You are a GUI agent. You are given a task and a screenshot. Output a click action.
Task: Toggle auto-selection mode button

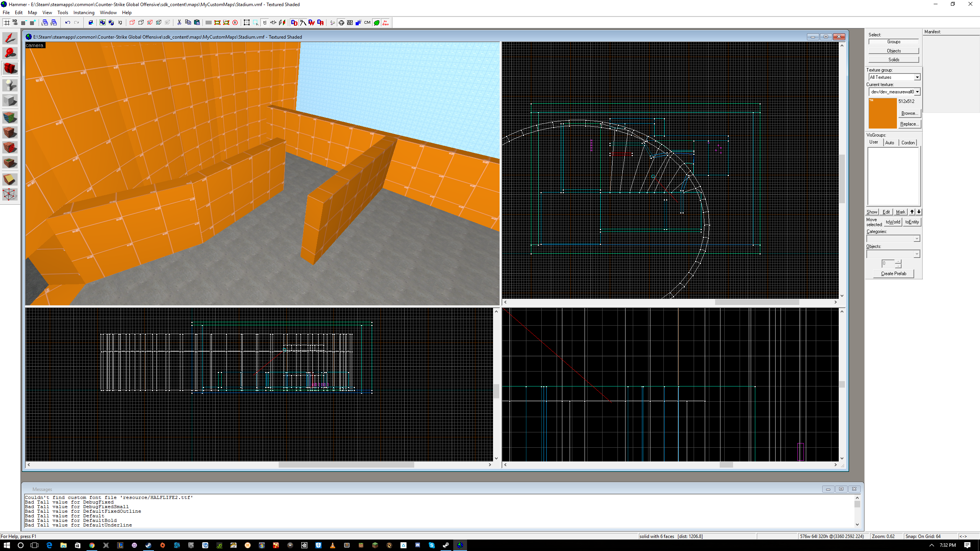point(255,23)
